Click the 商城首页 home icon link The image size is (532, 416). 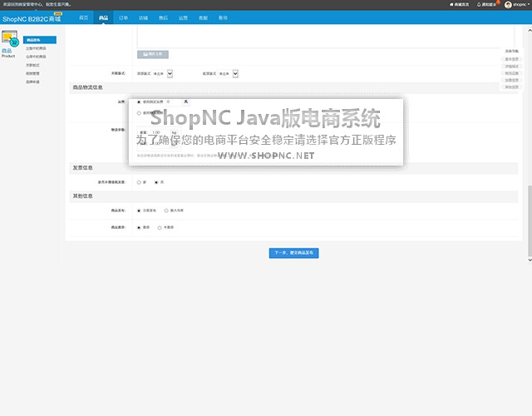pos(460,5)
